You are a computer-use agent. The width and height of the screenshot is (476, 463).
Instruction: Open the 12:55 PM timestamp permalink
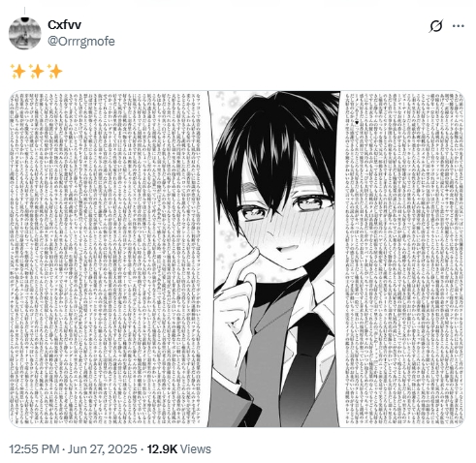click(34, 449)
